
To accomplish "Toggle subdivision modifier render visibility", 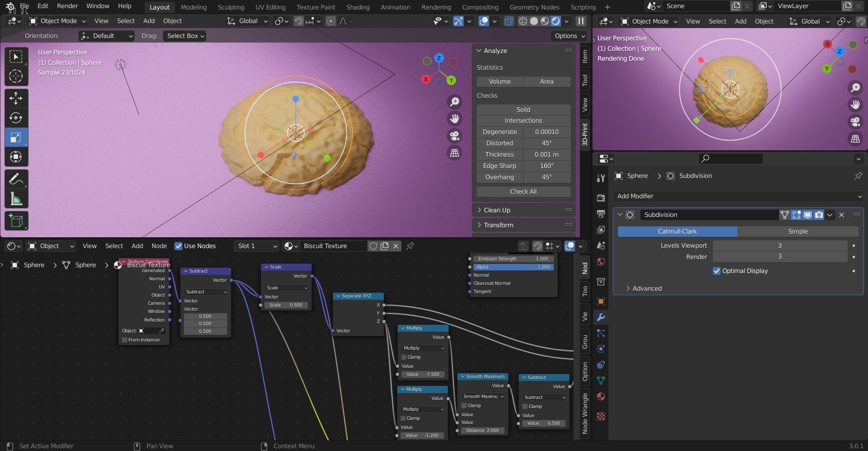I will coord(819,215).
